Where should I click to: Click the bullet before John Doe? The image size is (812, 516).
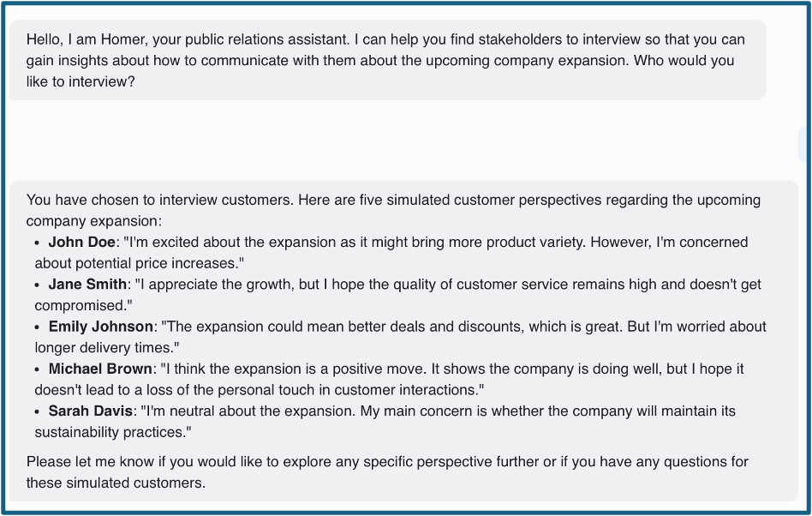[x=37, y=243]
